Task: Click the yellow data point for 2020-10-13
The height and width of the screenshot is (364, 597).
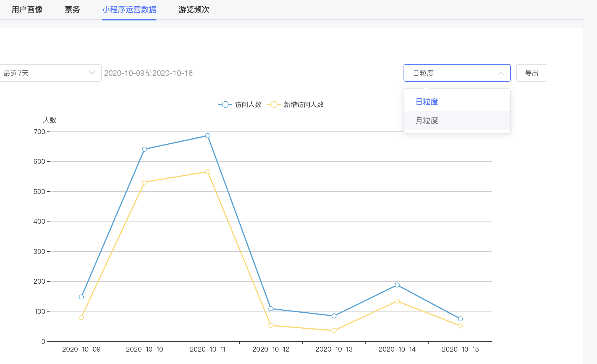Action: (334, 331)
